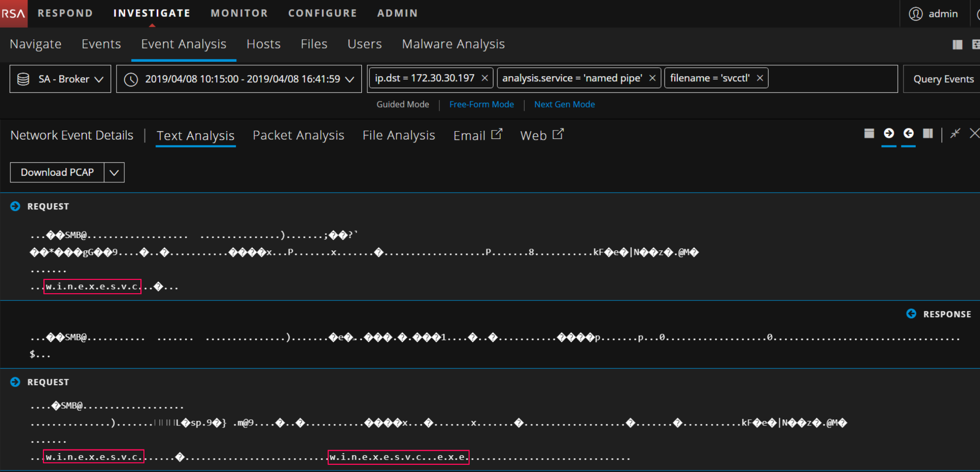
Task: Click the admin user profile icon
Action: (x=916, y=14)
